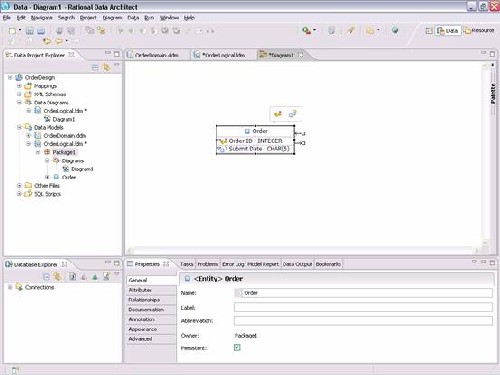Viewport: 500px width, 375px height.
Task: Open the Diagram menu
Action: (x=112, y=18)
